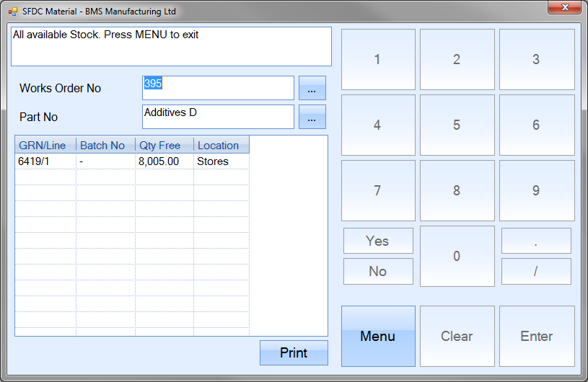Image resolution: width=588 pixels, height=382 pixels.
Task: Tap the keypad digit 7
Action: 378,190
